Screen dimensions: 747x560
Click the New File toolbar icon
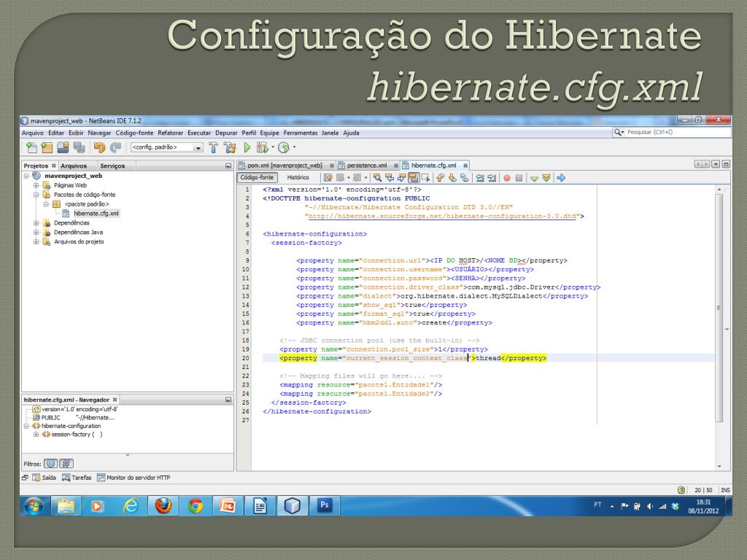point(31,147)
